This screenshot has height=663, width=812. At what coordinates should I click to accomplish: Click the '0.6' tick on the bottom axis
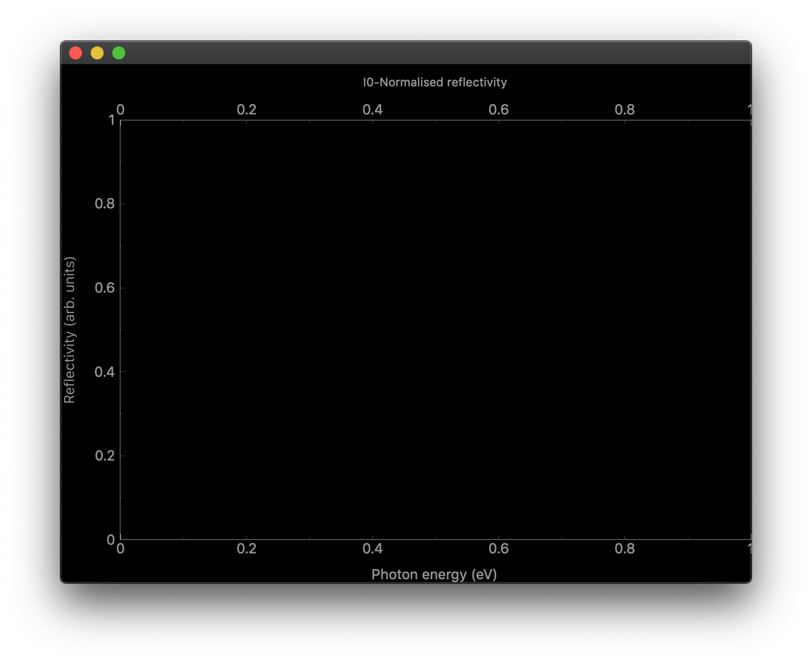tap(499, 549)
